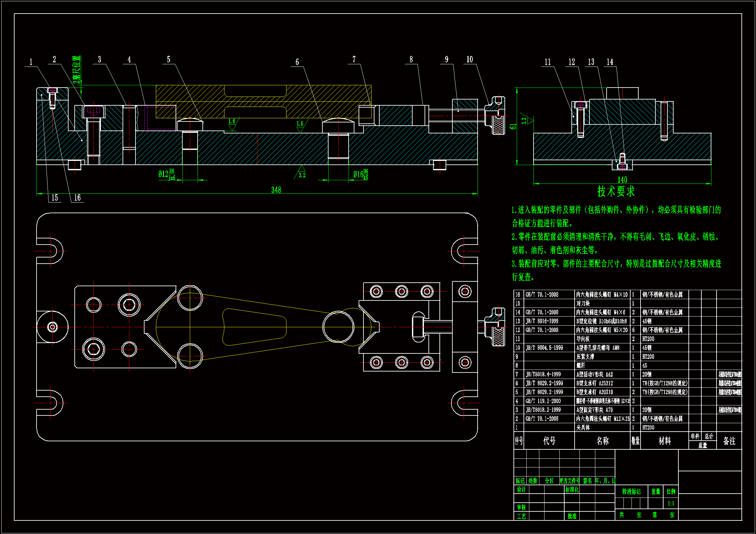Click the 夹具体 cell in parts list
This screenshot has width=756, height=534.
point(583,428)
